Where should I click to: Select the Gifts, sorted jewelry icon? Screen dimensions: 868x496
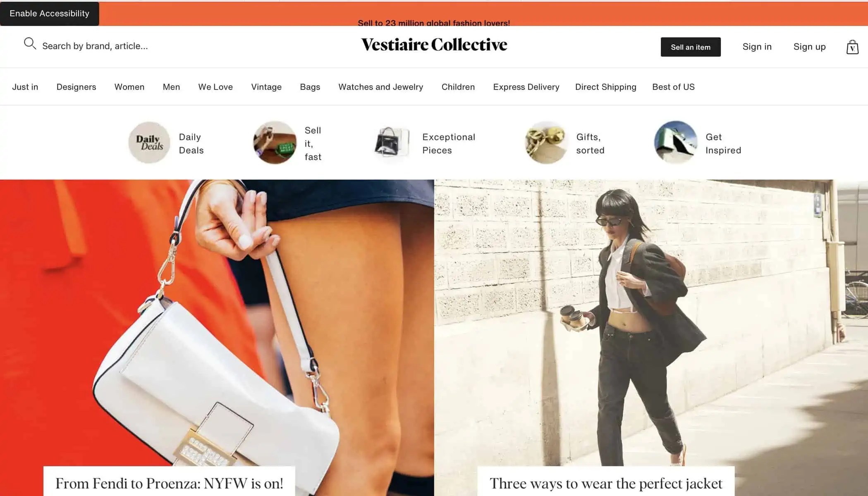pos(546,143)
